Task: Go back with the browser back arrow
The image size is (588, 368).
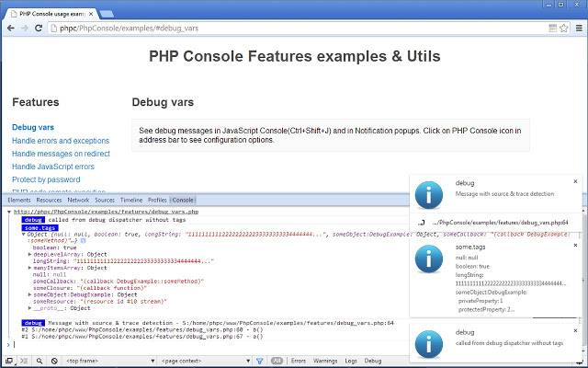Action: coord(11,29)
